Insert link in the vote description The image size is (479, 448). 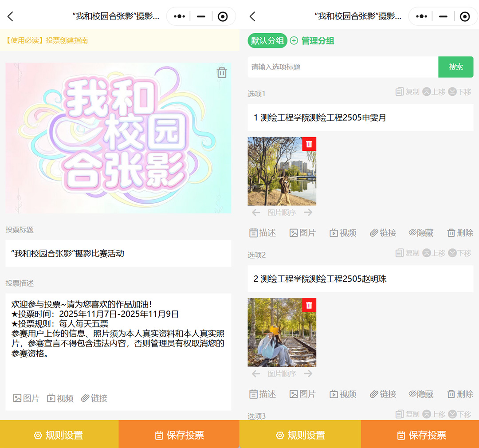pos(94,398)
